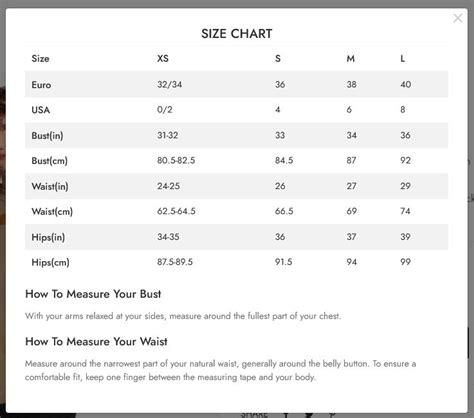474x418 pixels.
Task: Click the Bust(cm) row label
Action: 49,161
